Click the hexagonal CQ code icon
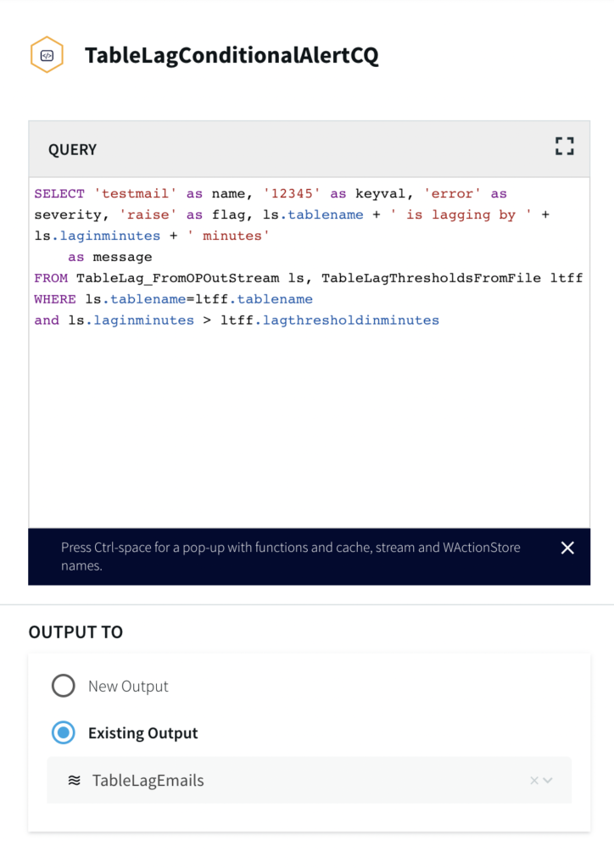The height and width of the screenshot is (868, 614). point(47,55)
